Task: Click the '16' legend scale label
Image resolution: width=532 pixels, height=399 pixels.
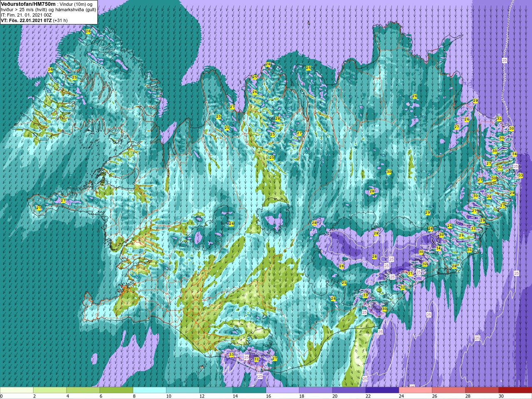Action: point(268,397)
